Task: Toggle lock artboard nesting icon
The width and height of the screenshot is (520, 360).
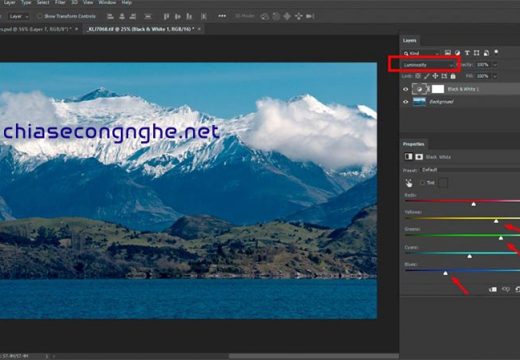Action: coord(444,76)
